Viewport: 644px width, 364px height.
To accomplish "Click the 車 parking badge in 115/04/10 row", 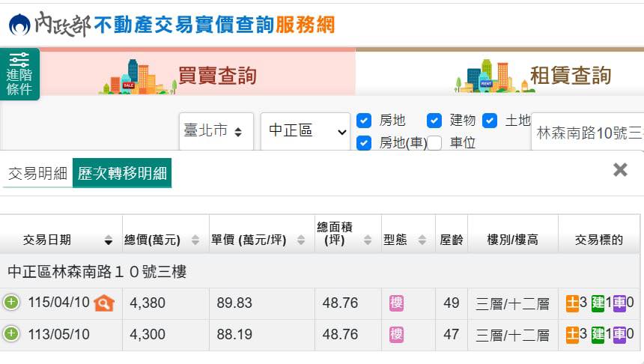I will pyautogui.click(x=619, y=303).
